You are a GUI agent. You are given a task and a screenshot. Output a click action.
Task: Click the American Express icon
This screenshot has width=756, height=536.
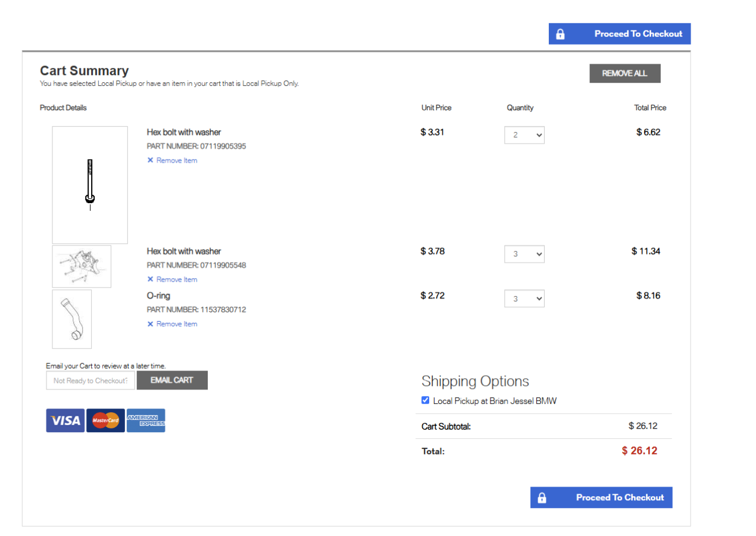tap(146, 420)
